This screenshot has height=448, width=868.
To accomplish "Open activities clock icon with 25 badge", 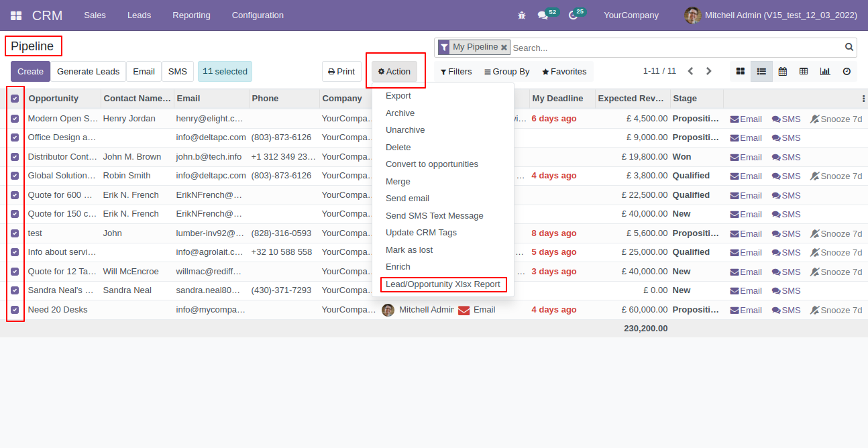I will (x=573, y=15).
